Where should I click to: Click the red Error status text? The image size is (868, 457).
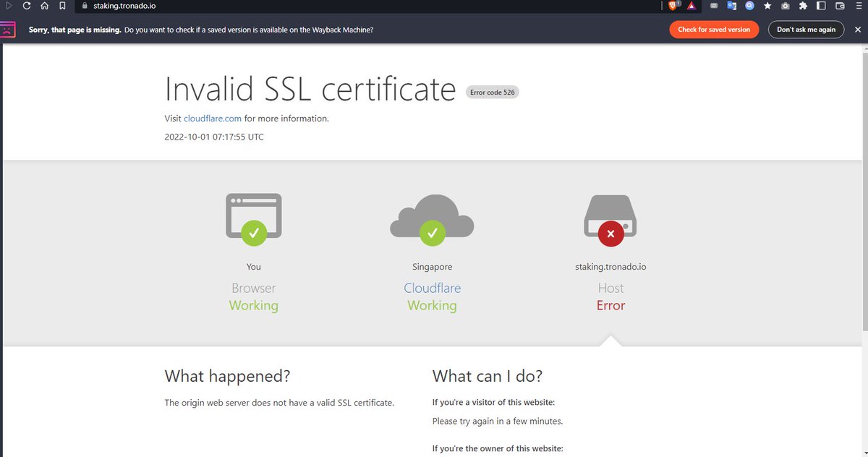point(610,305)
